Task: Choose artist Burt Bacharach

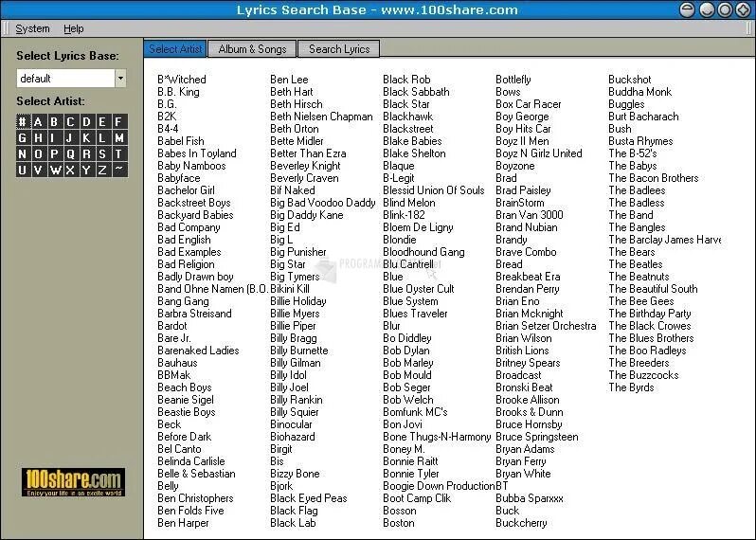Action: click(x=643, y=117)
